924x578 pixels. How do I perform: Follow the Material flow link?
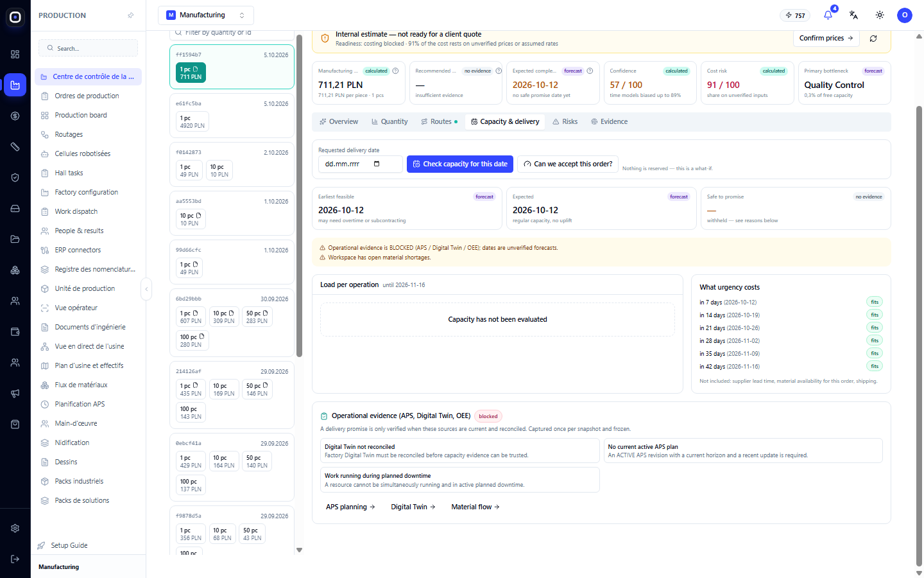[475, 507]
